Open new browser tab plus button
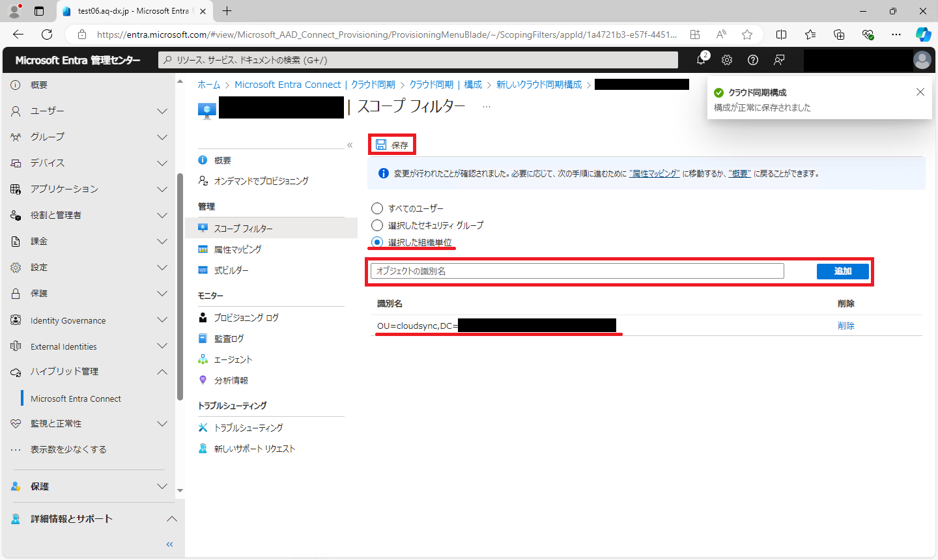This screenshot has height=560, width=938. (x=227, y=11)
